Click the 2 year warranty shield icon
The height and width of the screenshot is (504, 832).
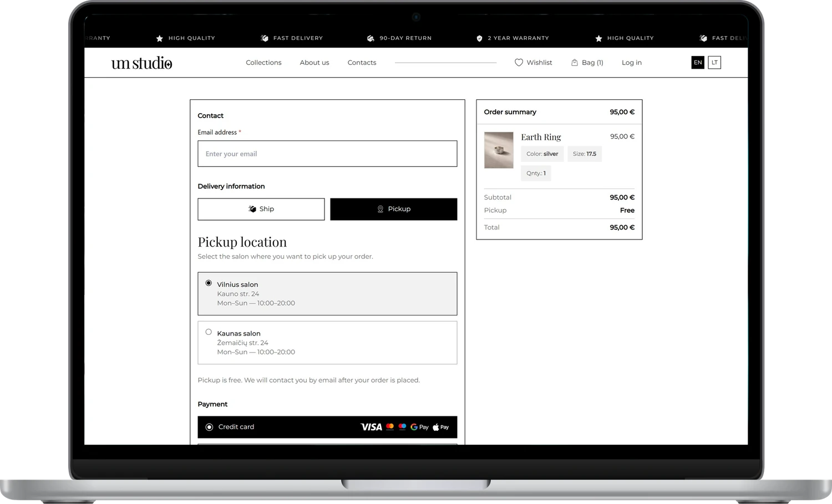pyautogui.click(x=479, y=38)
